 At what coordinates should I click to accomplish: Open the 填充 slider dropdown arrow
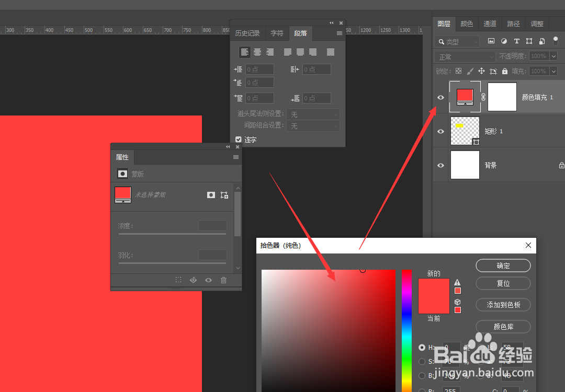(554, 71)
